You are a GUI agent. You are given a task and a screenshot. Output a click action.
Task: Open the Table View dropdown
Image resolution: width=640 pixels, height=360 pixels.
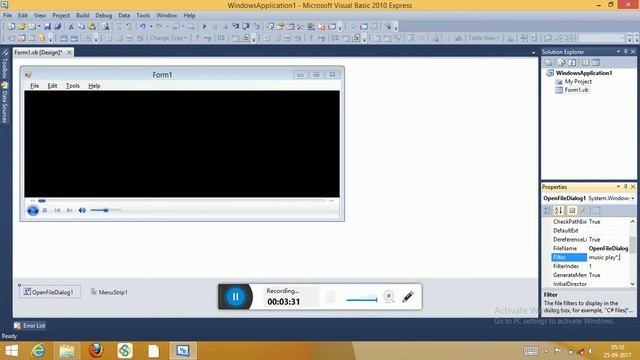coord(484,38)
